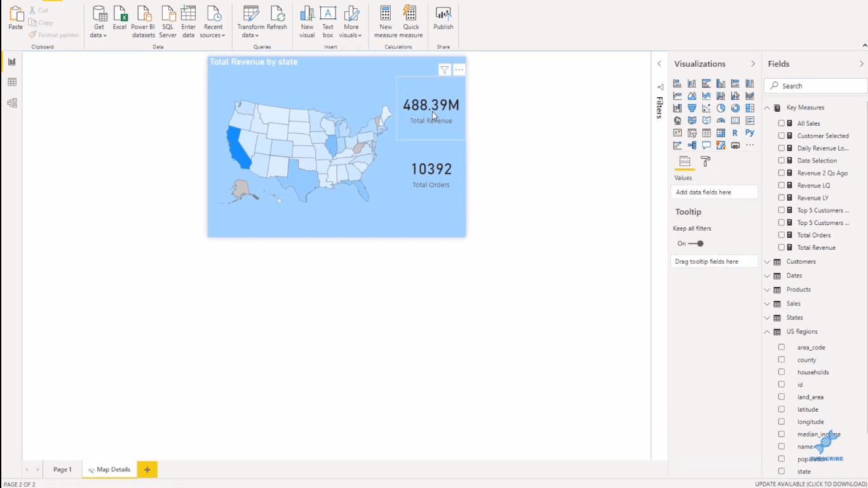
Task: Click the Publish button
Action: [x=444, y=18]
